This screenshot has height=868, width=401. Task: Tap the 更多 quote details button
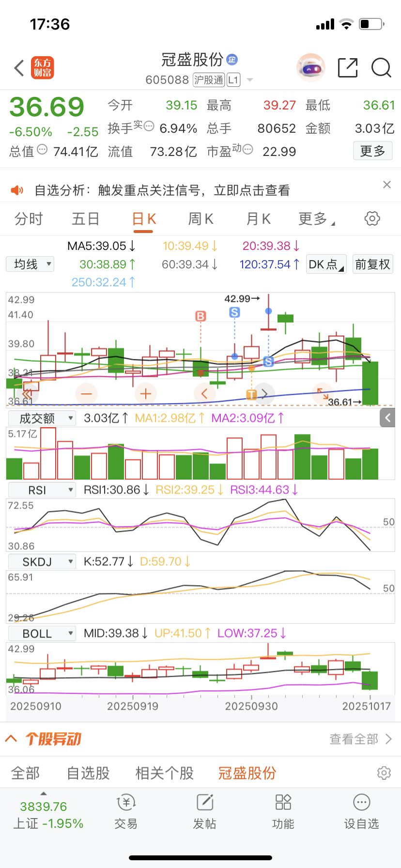tap(372, 151)
